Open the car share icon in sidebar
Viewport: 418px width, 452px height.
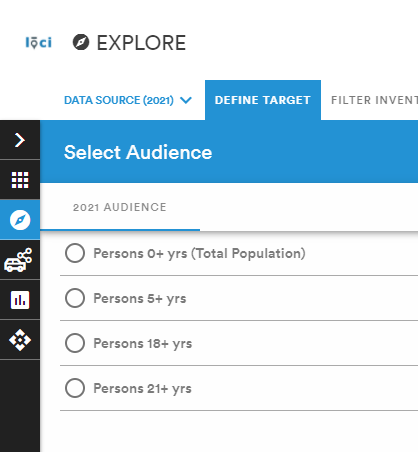[18, 260]
